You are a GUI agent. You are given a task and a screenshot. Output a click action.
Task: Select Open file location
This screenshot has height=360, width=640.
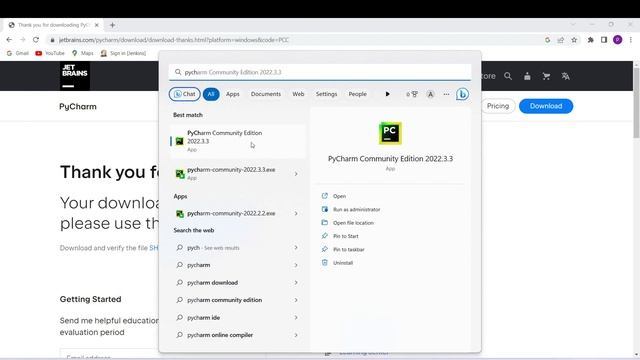click(353, 223)
